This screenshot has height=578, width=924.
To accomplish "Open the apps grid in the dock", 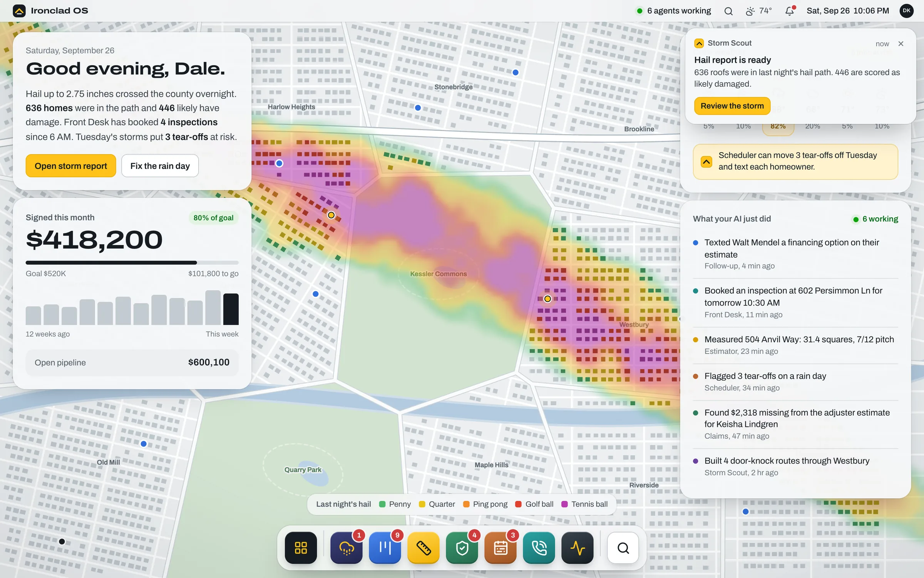I will [x=301, y=548].
